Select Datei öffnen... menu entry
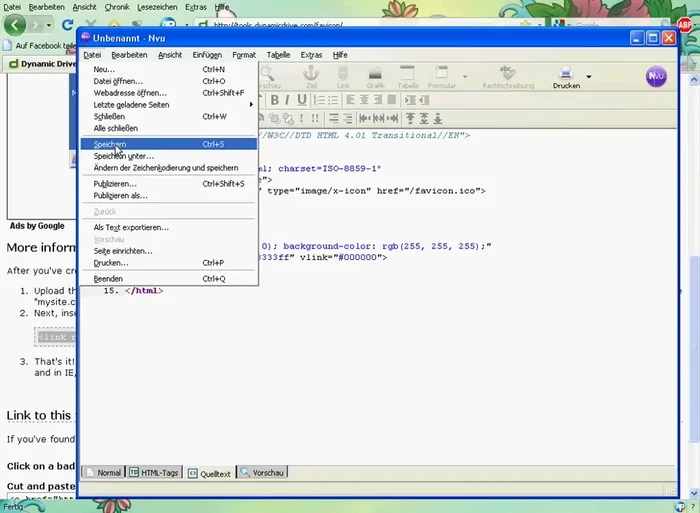 click(169, 81)
